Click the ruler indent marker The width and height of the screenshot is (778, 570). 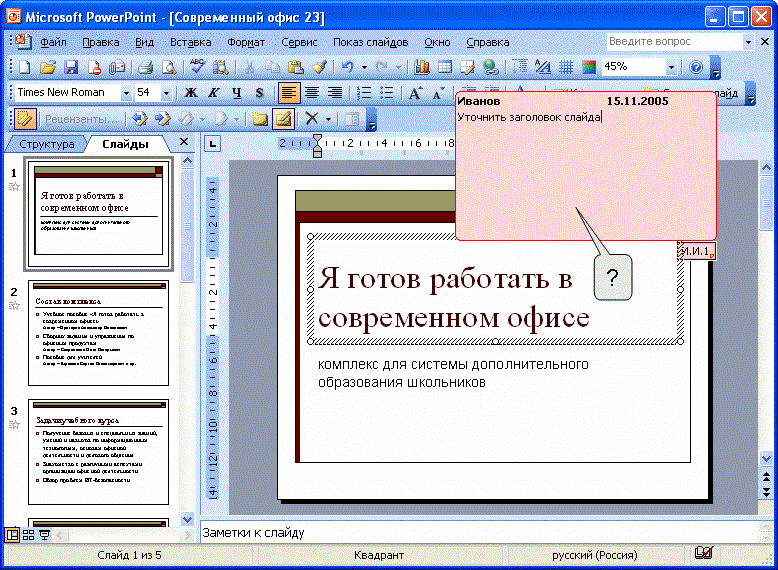coord(318,146)
